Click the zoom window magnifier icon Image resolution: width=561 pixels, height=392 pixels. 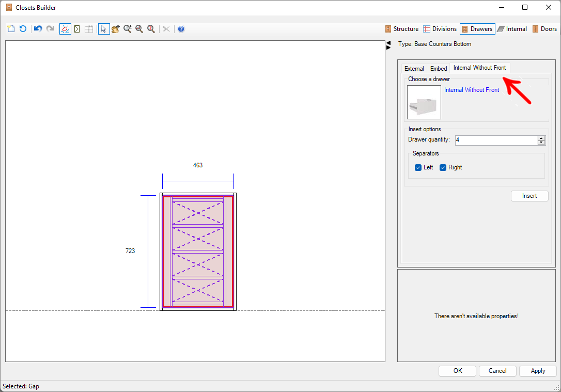pyautogui.click(x=139, y=29)
